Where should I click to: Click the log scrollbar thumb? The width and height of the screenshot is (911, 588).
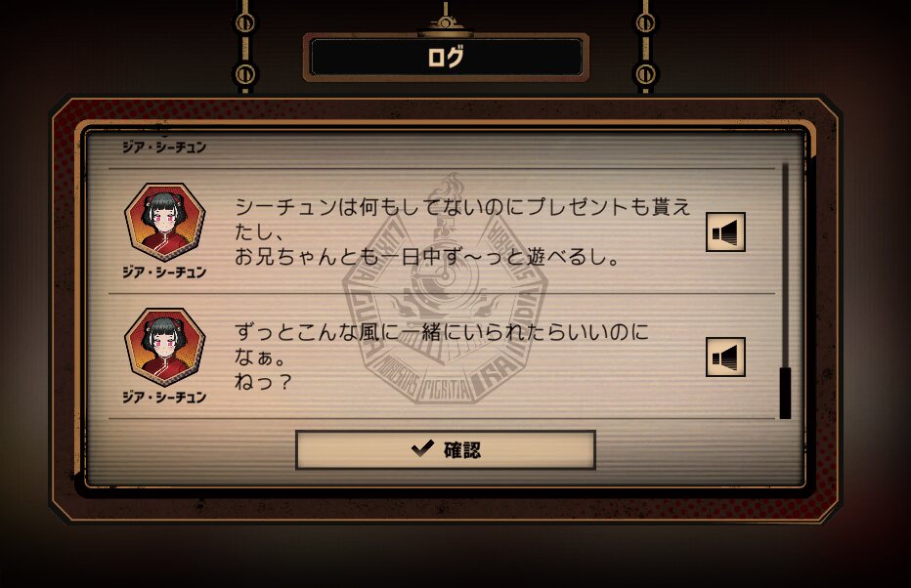785,393
